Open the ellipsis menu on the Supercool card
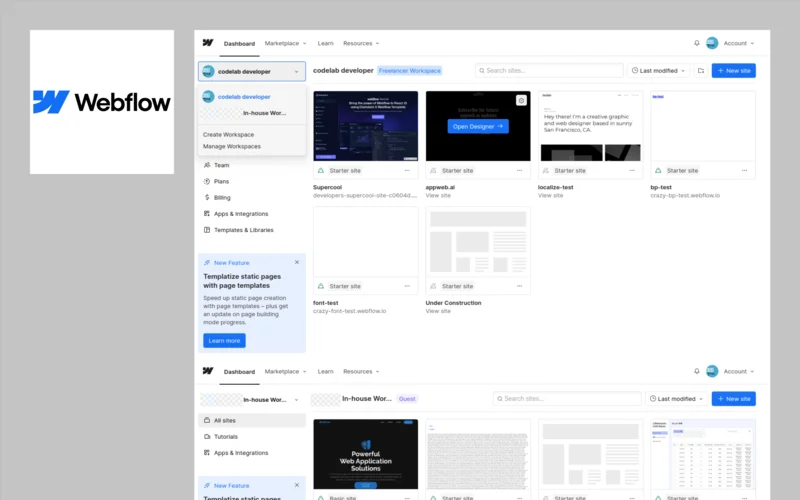 407,170
